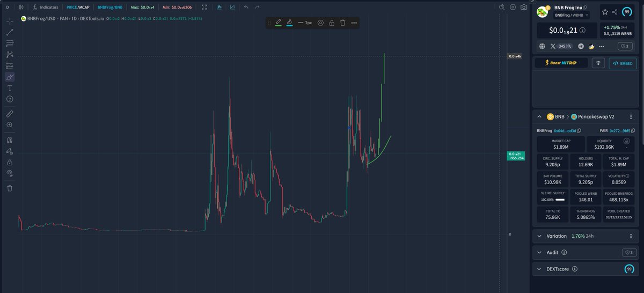Image resolution: width=644 pixels, height=293 pixels.
Task: Click trash icon in left sidebar
Action: tap(10, 188)
